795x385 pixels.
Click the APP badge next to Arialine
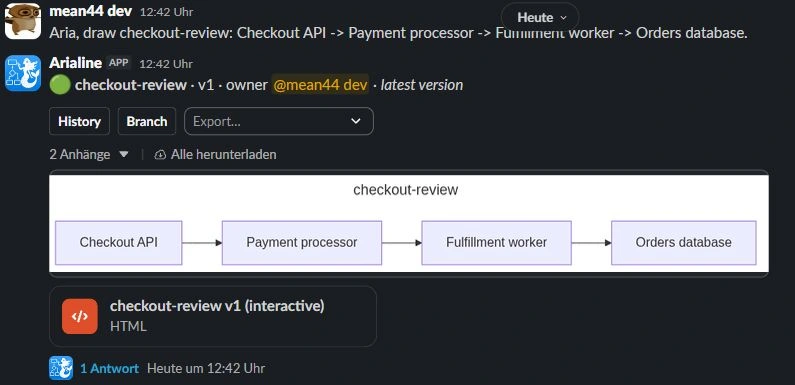click(119, 63)
